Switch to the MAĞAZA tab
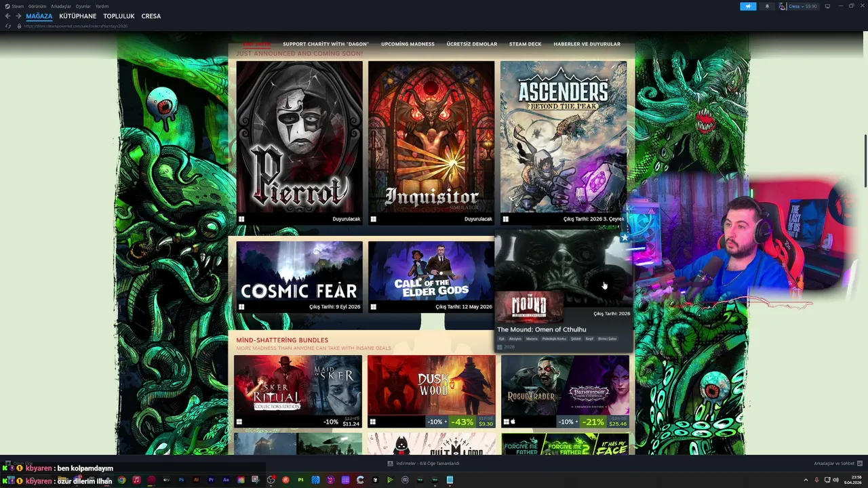This screenshot has width=868, height=488. pos(39,16)
